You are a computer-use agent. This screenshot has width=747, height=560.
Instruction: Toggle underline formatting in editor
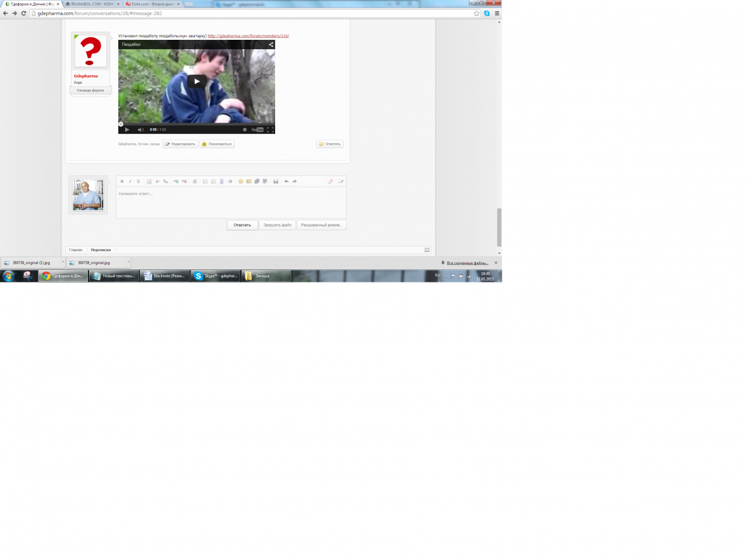(138, 182)
